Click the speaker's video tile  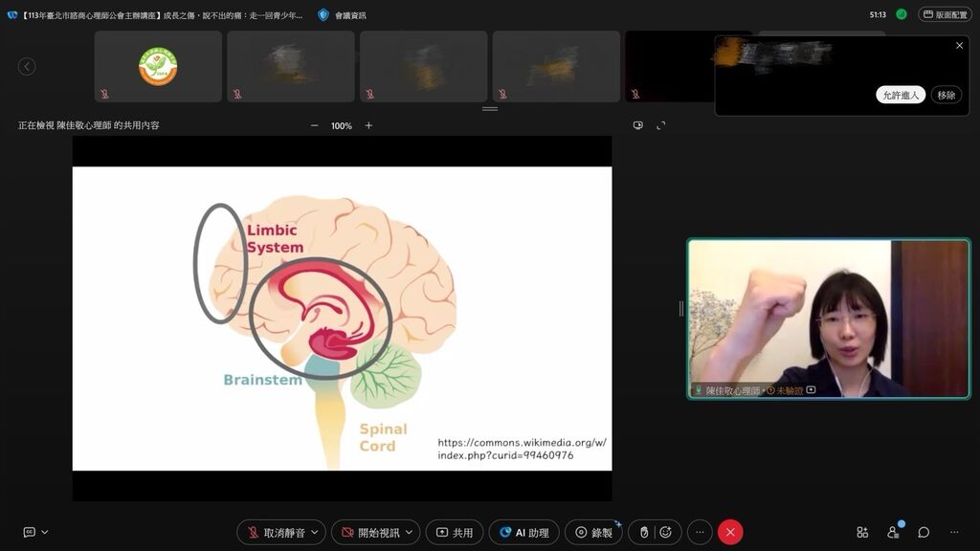[x=829, y=319]
